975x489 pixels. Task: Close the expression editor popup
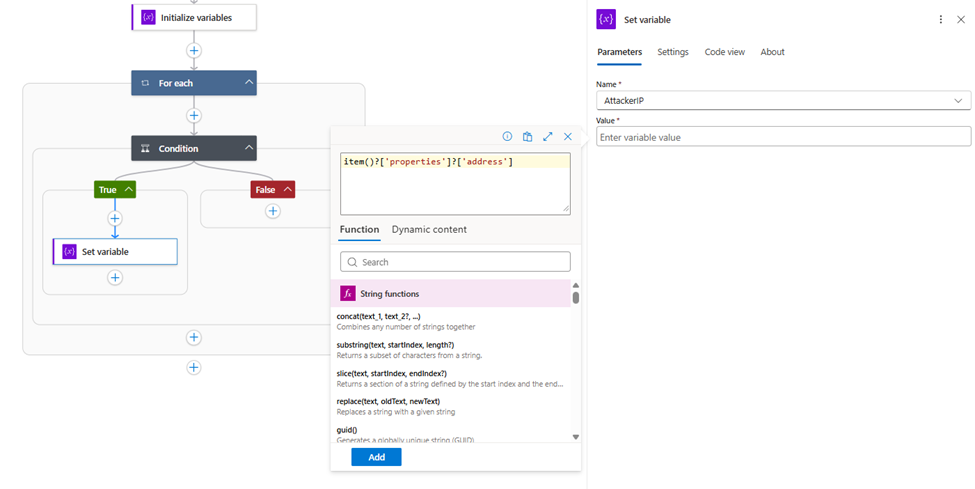click(x=568, y=136)
